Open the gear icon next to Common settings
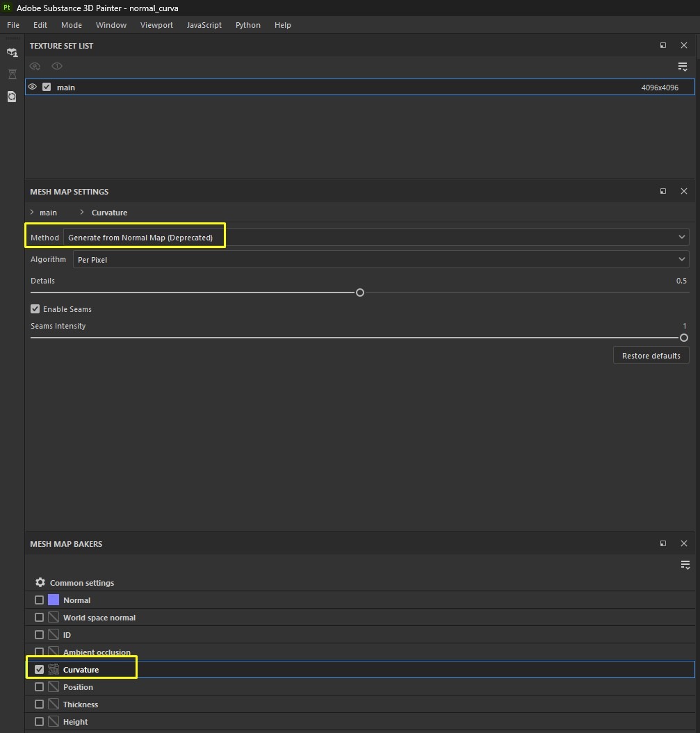The width and height of the screenshot is (700, 733). point(40,583)
